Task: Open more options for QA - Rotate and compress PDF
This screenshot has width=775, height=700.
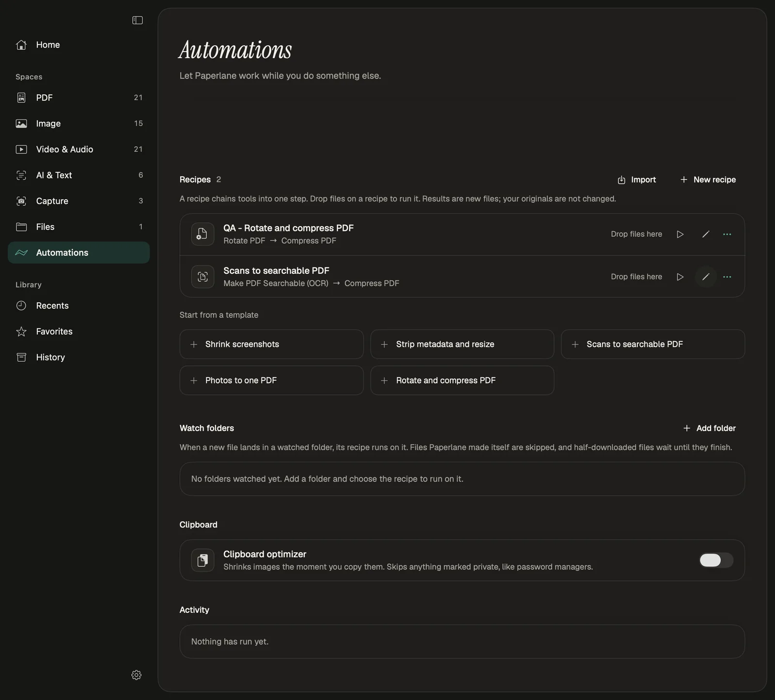Action: 727,234
